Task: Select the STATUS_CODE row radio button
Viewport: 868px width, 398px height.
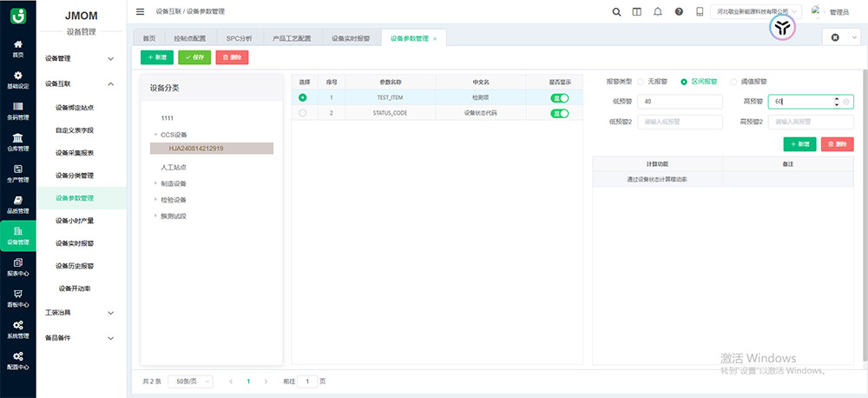Action: [x=303, y=113]
